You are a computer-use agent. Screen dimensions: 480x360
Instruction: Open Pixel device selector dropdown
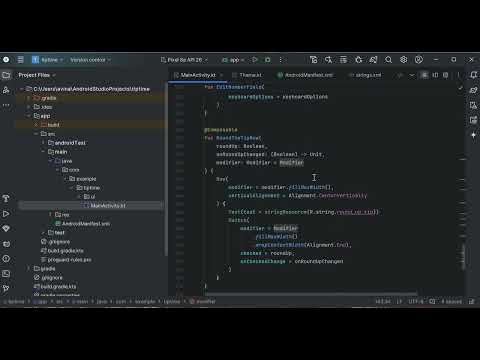[x=184, y=60]
